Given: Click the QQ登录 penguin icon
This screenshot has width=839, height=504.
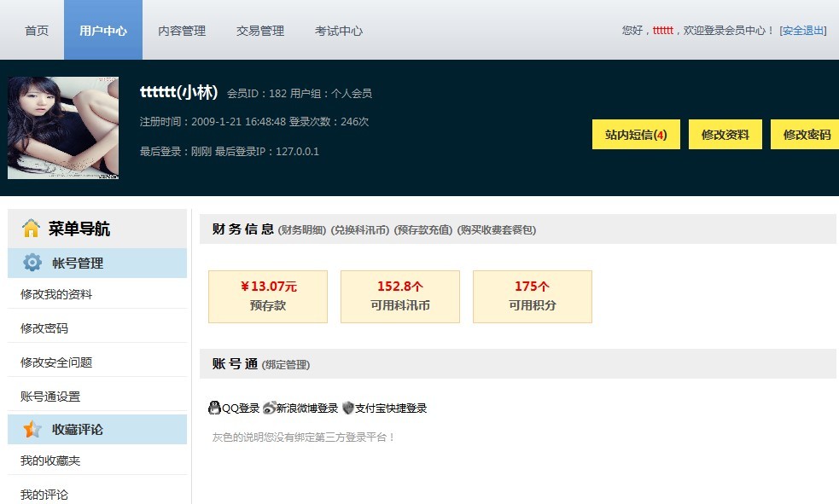Looking at the screenshot, I should pos(214,408).
